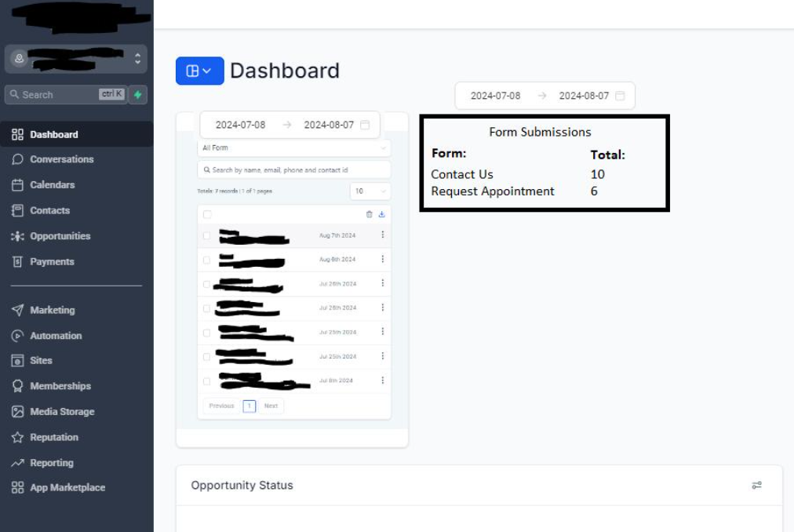
Task: Check the box for the lower Jul 25th 2024 row
Action: (206, 357)
